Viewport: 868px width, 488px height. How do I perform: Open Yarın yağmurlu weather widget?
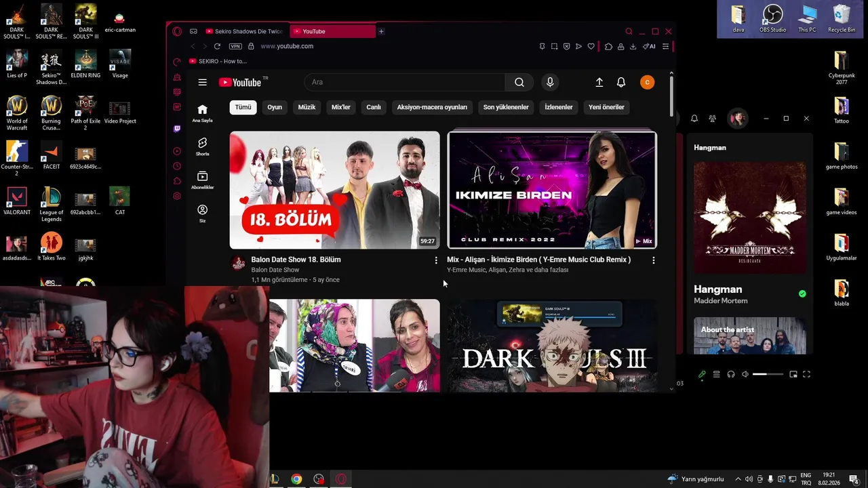coord(696,479)
